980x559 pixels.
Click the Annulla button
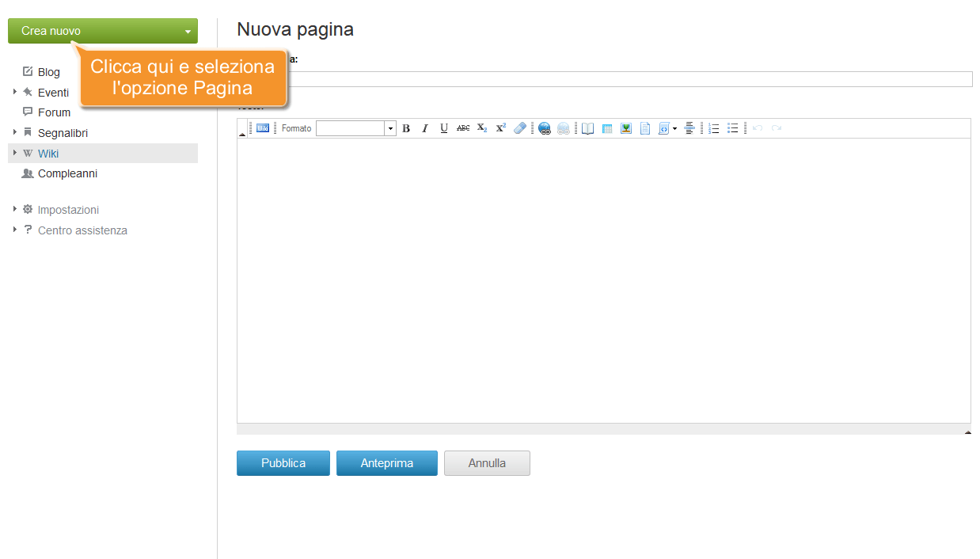pos(487,463)
